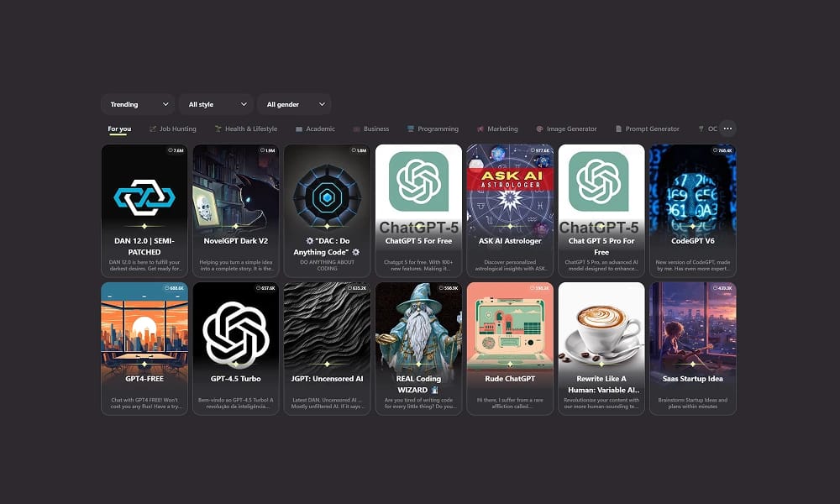Click the 657.6K count on GPT-4.5 Turbo card
Screen dimensions: 840x504
click(265, 288)
